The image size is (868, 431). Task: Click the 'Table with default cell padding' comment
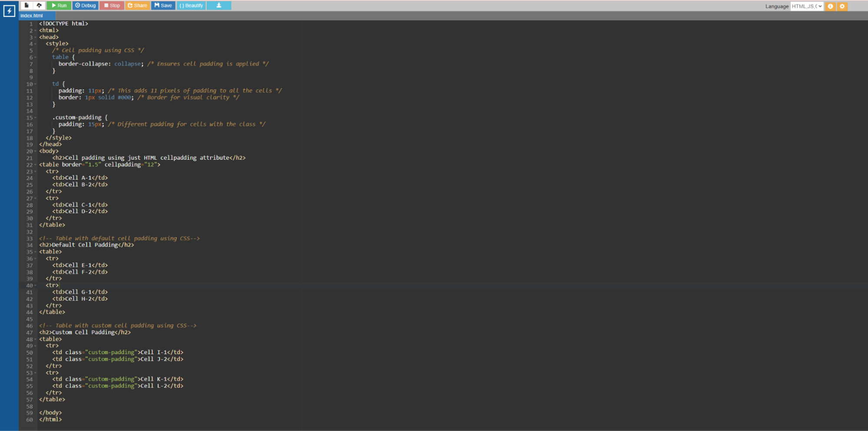coord(119,238)
